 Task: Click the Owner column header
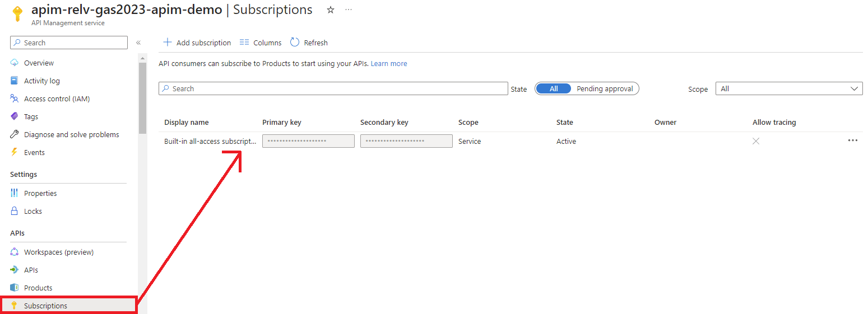(665, 122)
